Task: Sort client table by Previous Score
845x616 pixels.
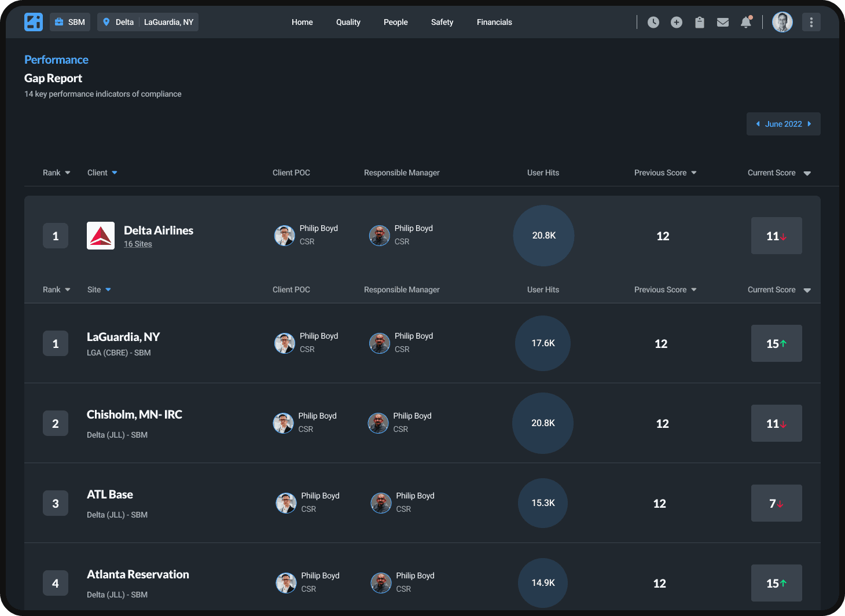Action: click(666, 173)
